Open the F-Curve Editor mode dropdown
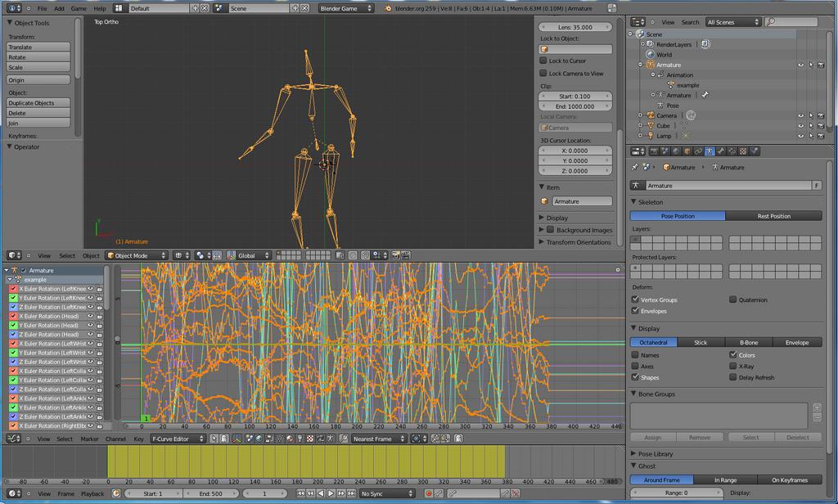 point(178,439)
